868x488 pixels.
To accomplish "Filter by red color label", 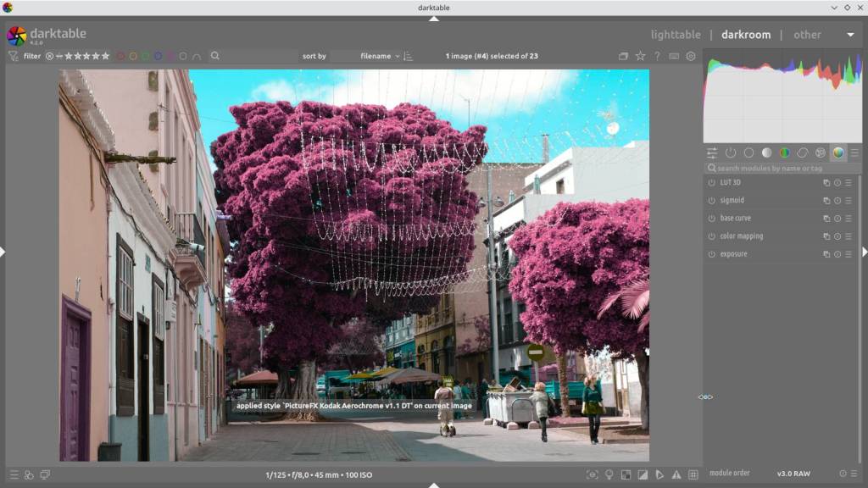I will (x=120, y=56).
